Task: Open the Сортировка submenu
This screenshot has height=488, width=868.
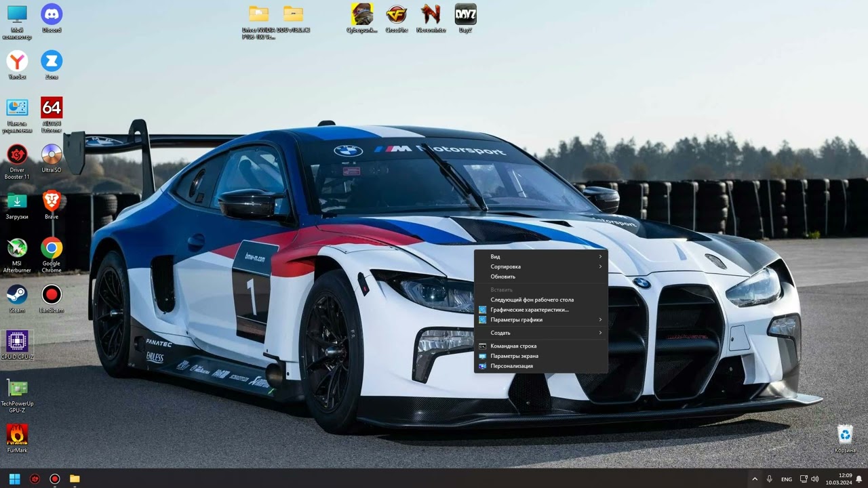Action: click(540, 267)
